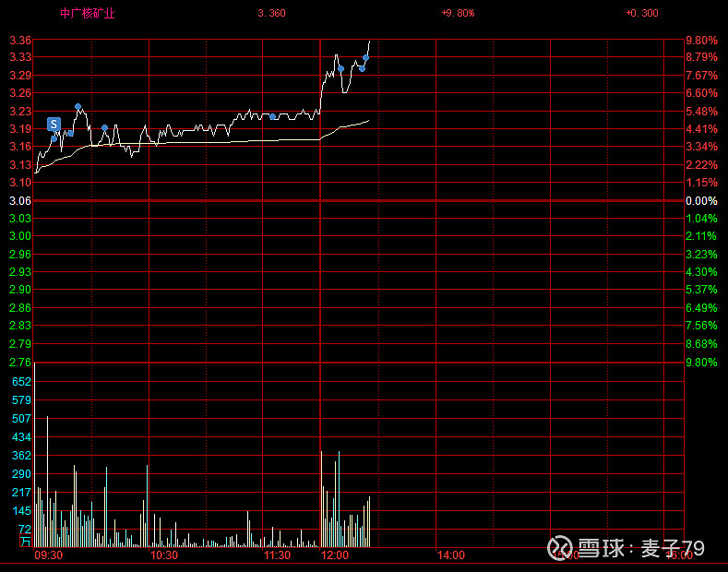Select the green 2.96 price label
This screenshot has height=572, width=728.
(x=20, y=254)
